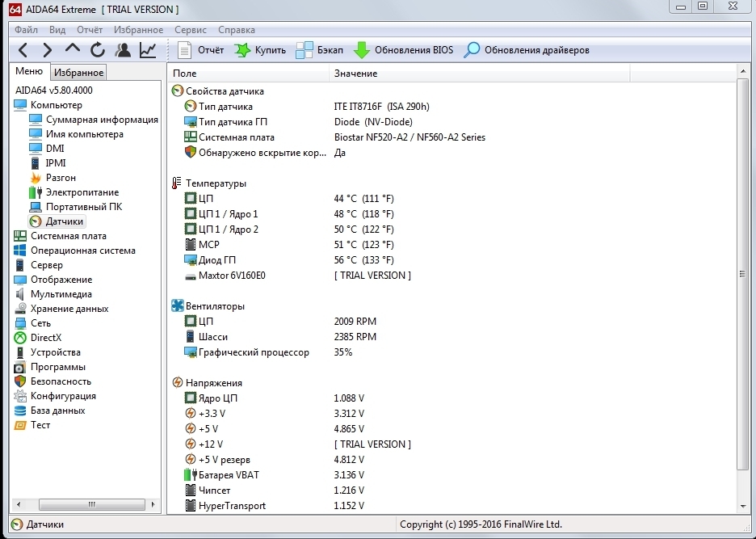This screenshot has height=539, width=756.
Task: Click the Refresh toolbar icon
Action: tap(98, 50)
